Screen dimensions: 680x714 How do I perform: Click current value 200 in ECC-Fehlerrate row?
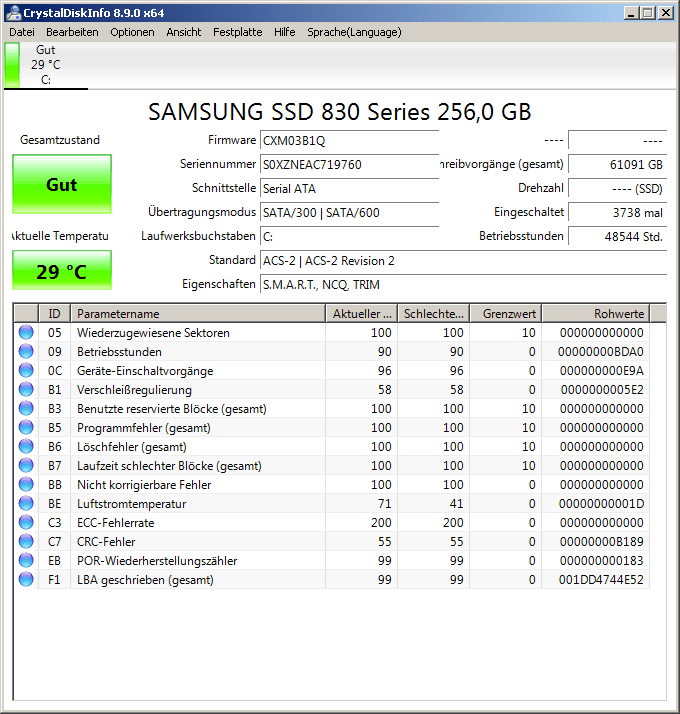[381, 523]
